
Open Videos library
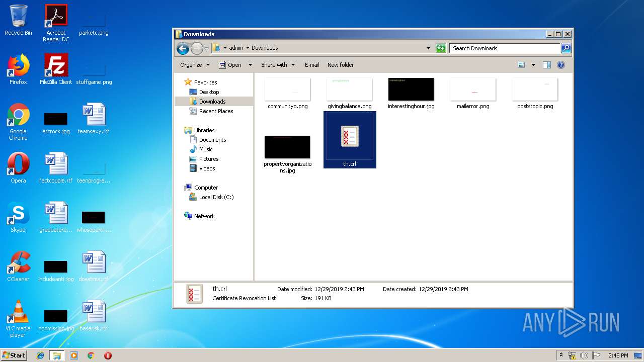[x=202, y=168]
